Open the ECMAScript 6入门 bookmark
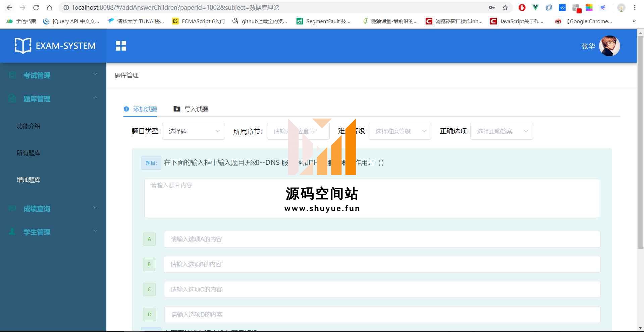The width and height of the screenshot is (644, 332). click(x=198, y=21)
